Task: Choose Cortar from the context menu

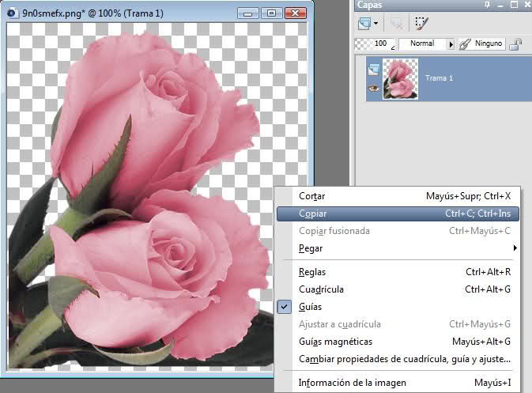Action: (398, 196)
